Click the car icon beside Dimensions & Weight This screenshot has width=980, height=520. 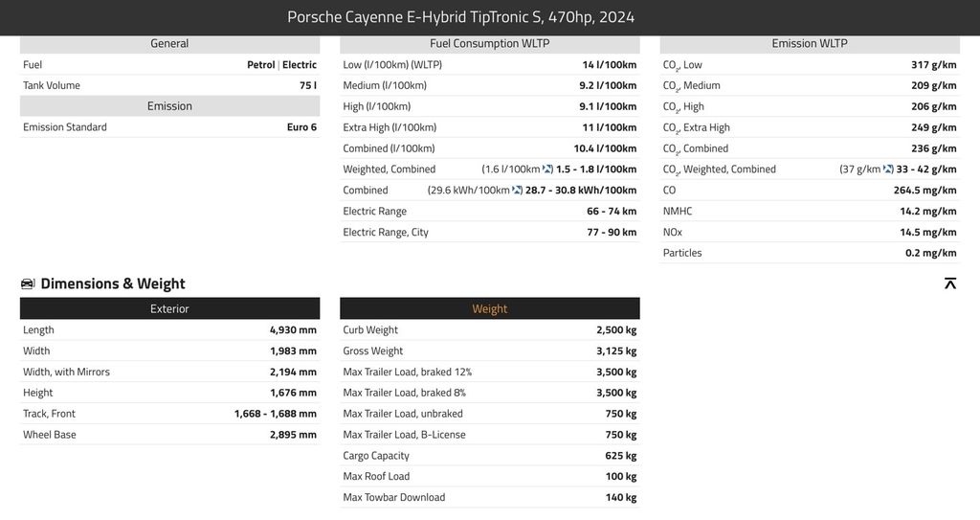pos(28,283)
